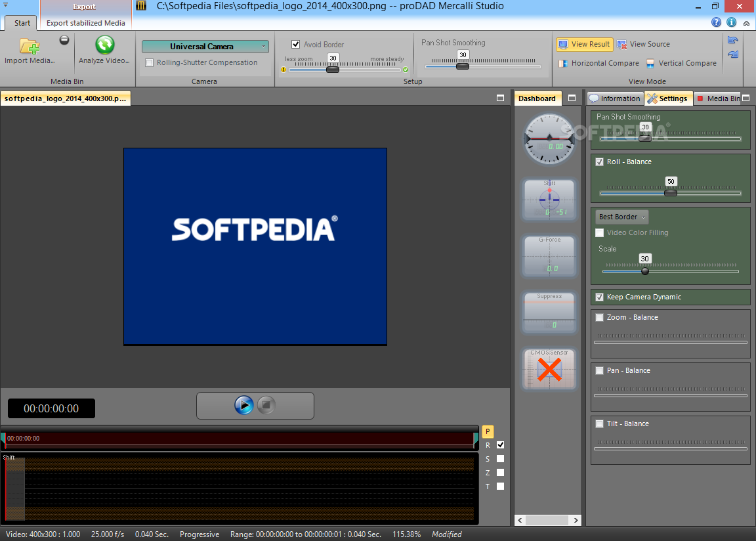Click the CMOS Sensor dashboard gauge
Screen dimensions: 756x541
pos(549,369)
